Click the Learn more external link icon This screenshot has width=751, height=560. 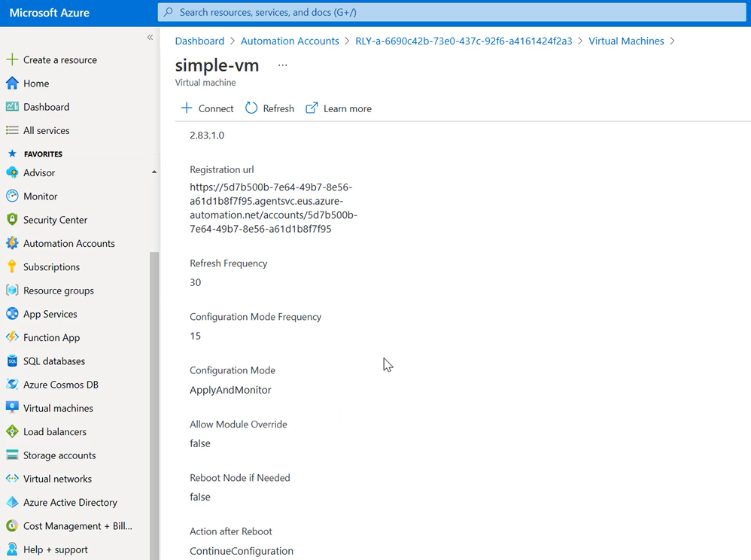pyautogui.click(x=312, y=108)
